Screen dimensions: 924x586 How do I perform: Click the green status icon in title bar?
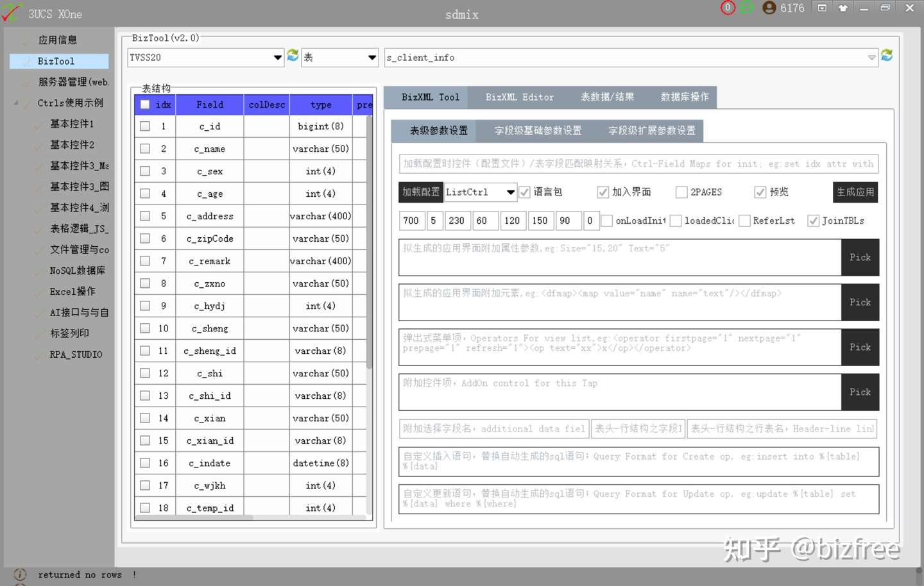point(746,8)
